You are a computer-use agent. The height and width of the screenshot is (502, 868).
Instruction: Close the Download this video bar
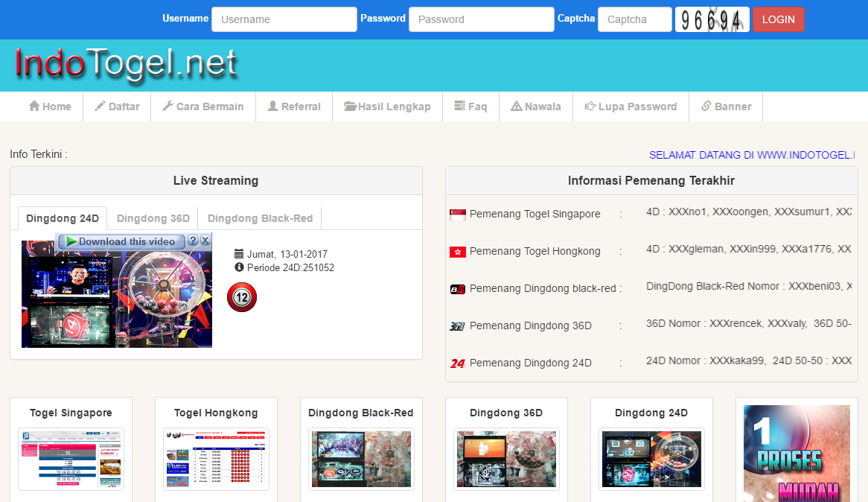[205, 241]
